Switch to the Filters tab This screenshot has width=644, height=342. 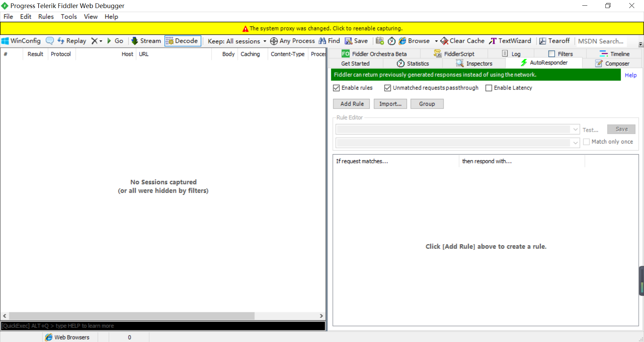pos(560,54)
